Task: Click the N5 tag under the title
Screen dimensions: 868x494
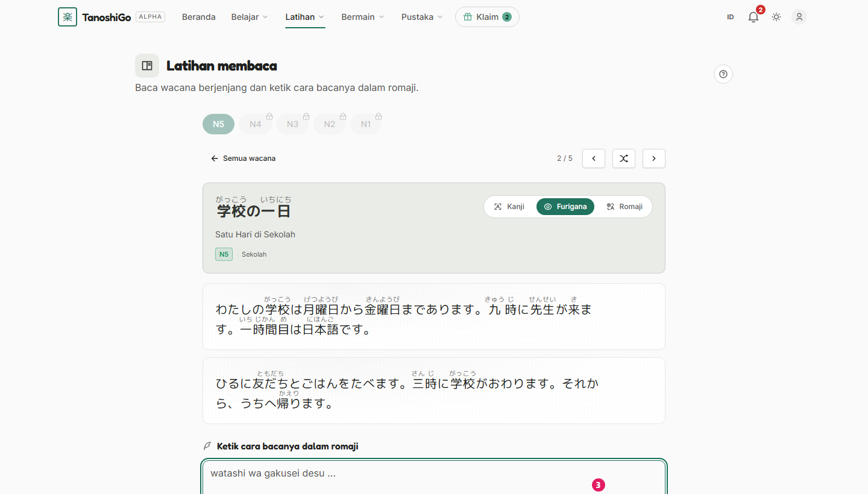Action: 224,254
